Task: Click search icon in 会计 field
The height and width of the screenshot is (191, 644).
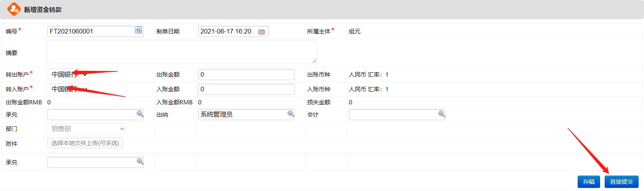Action: tap(442, 114)
